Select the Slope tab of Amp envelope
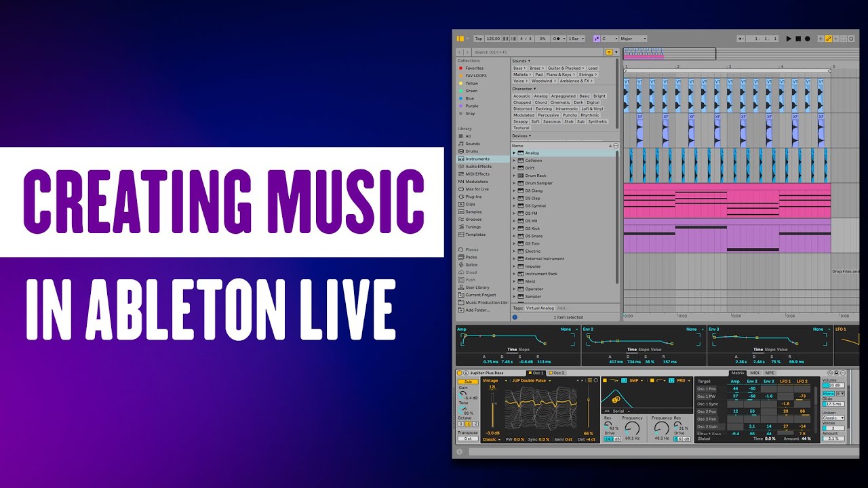868x488 pixels. click(524, 350)
